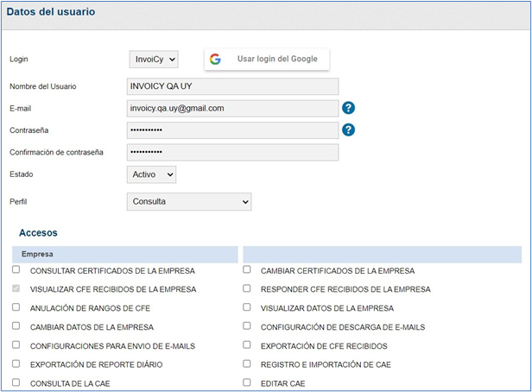Screen dimensions: 532x392
Task: Open the Login type InvoiCy dropdown
Action: (153, 59)
